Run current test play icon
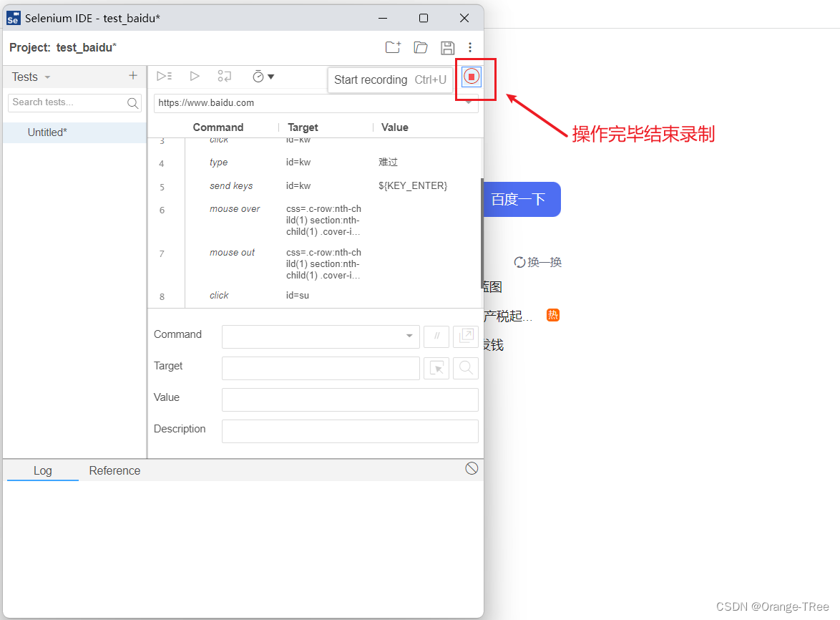This screenshot has height=620, width=840. 195,77
